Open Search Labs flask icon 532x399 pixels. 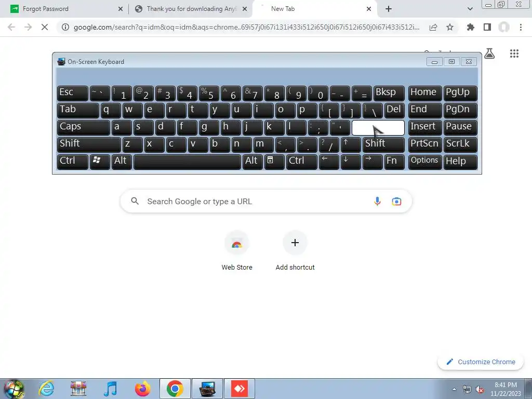(x=489, y=54)
